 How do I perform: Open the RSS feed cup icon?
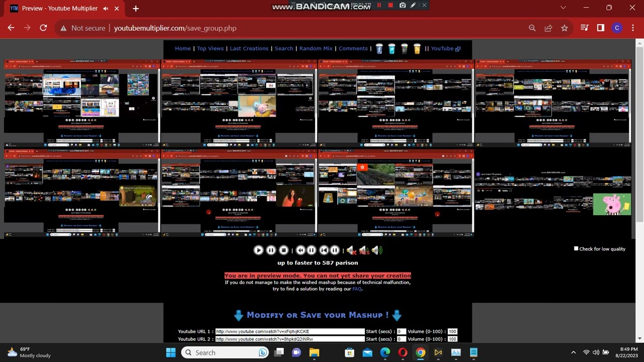coord(417,48)
